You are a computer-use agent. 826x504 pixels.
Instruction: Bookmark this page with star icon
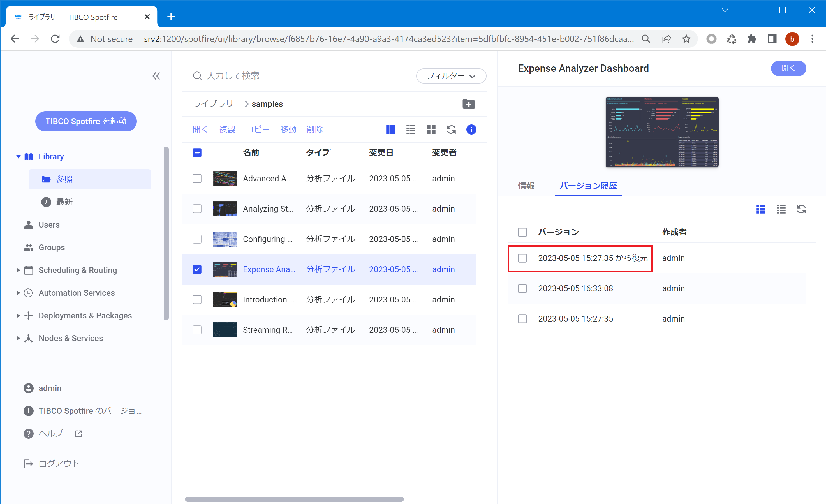[x=686, y=39]
